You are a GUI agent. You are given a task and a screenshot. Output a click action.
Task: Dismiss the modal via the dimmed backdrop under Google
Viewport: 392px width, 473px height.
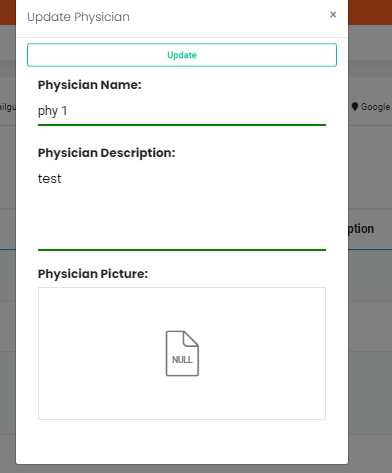[x=370, y=167]
